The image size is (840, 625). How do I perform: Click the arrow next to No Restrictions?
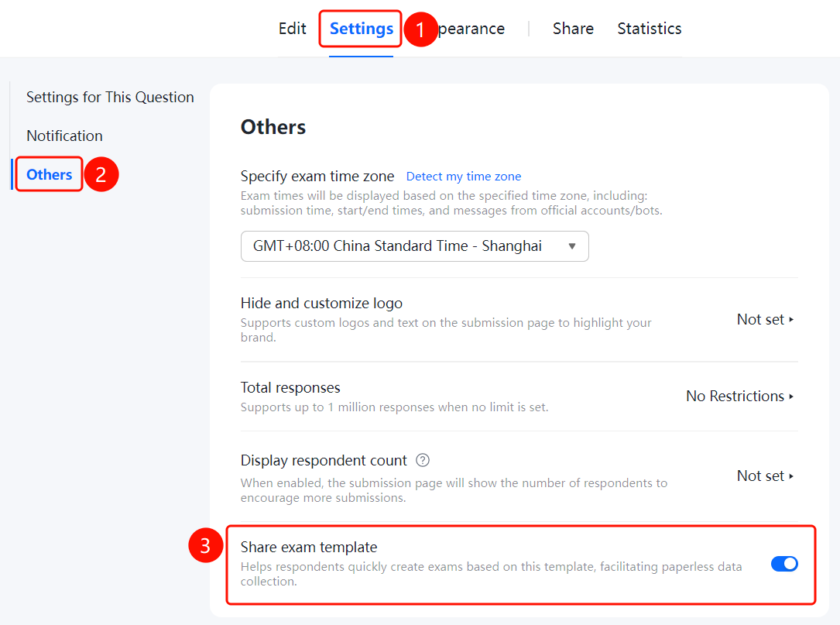pos(791,397)
